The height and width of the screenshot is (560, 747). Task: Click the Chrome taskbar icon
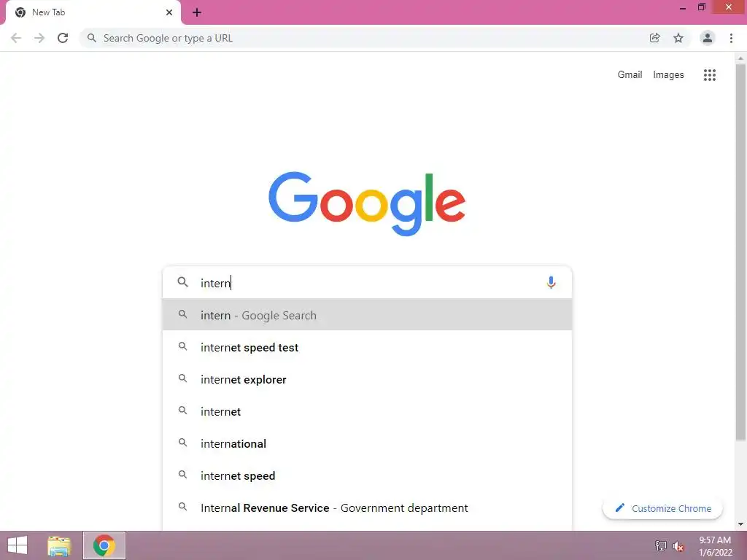[104, 545]
